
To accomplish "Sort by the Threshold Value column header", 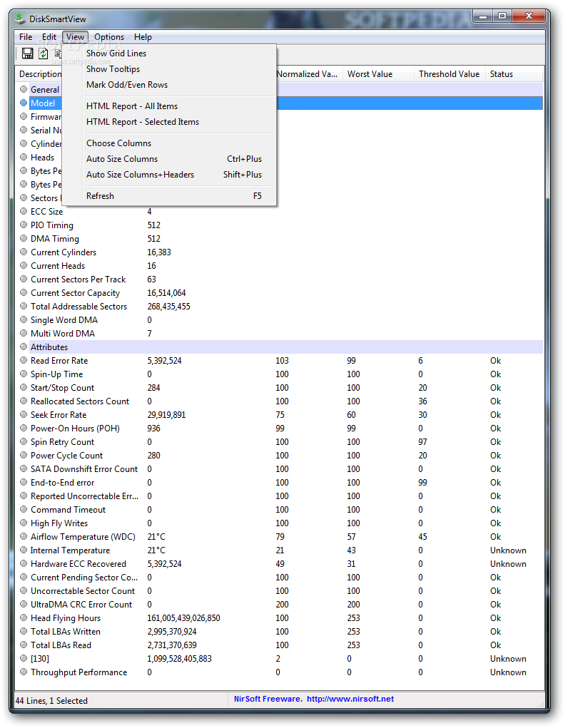I will 449,74.
